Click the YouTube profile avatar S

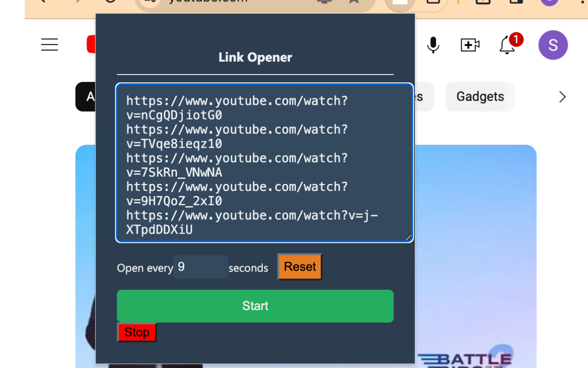553,45
